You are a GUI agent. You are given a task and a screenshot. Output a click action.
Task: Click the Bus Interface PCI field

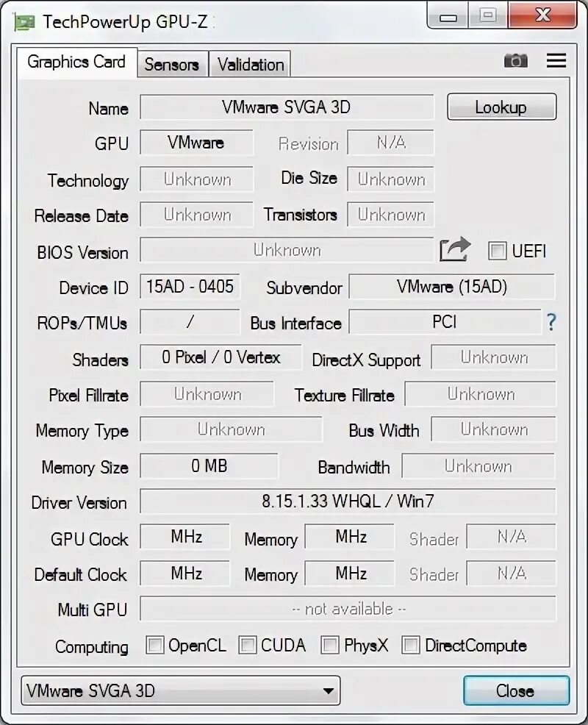445,322
